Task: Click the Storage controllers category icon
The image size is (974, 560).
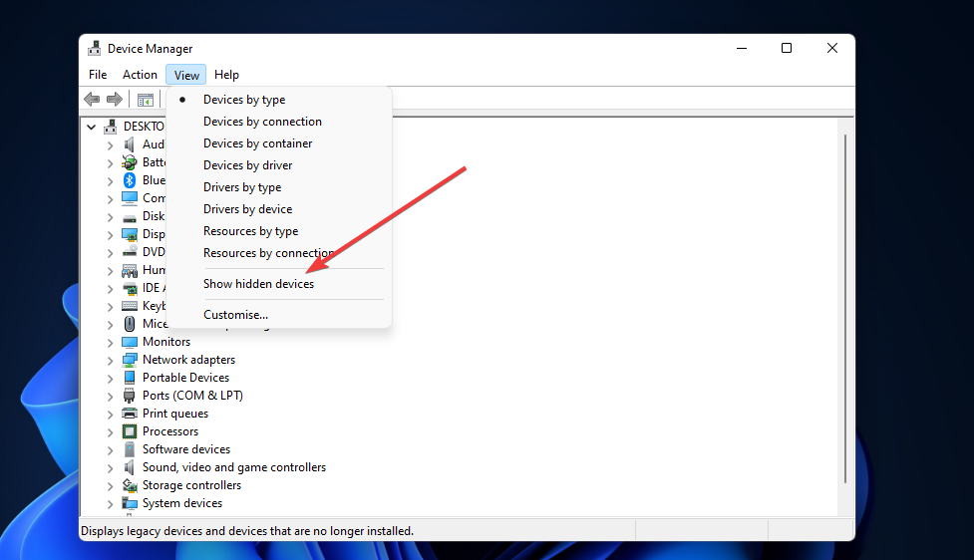Action: (130, 485)
